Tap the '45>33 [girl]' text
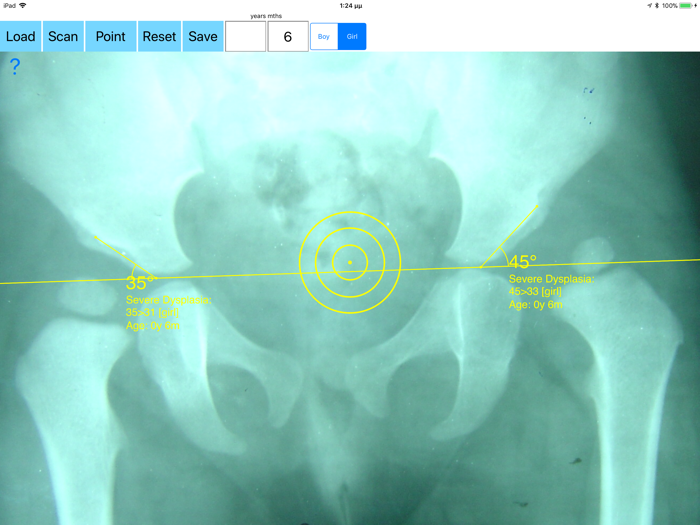 (535, 292)
